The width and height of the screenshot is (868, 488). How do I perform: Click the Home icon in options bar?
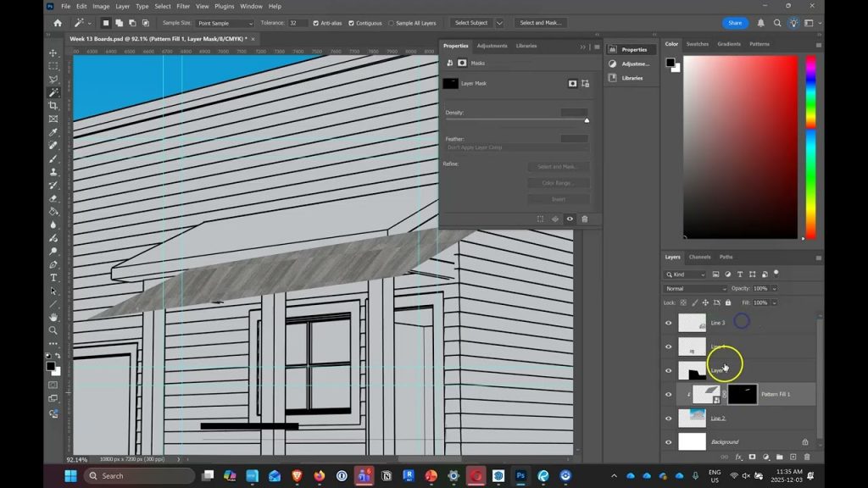(58, 23)
